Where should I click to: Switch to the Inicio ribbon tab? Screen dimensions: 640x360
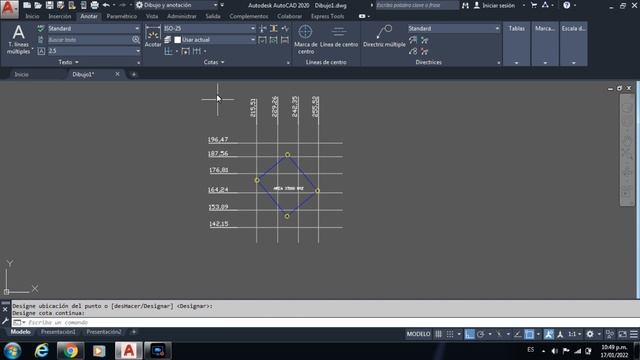point(32,16)
